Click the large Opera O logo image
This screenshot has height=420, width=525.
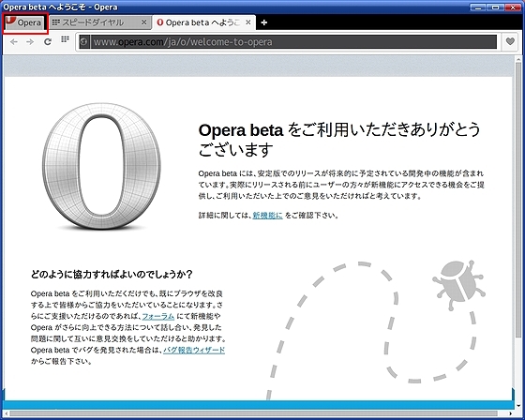pos(102,167)
